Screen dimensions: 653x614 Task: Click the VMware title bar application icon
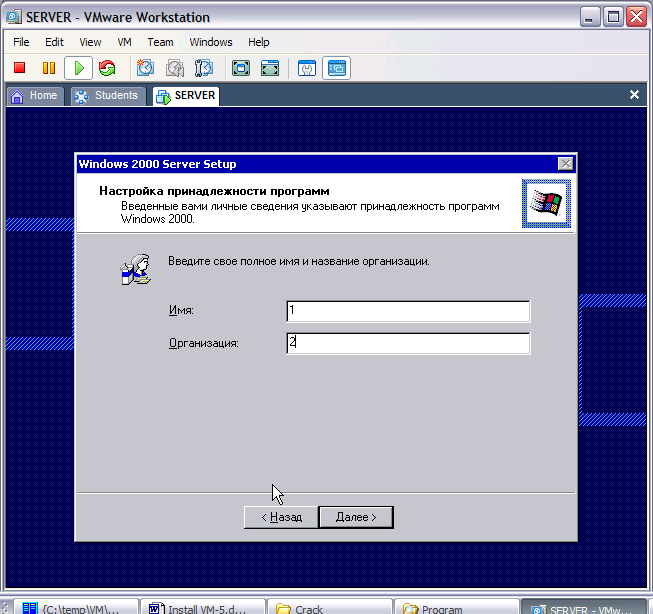(x=14, y=17)
